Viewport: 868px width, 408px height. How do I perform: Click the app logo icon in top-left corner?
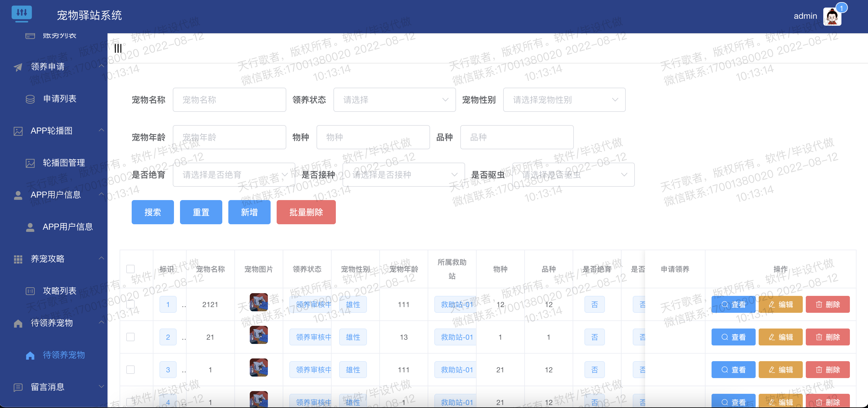pos(22,14)
